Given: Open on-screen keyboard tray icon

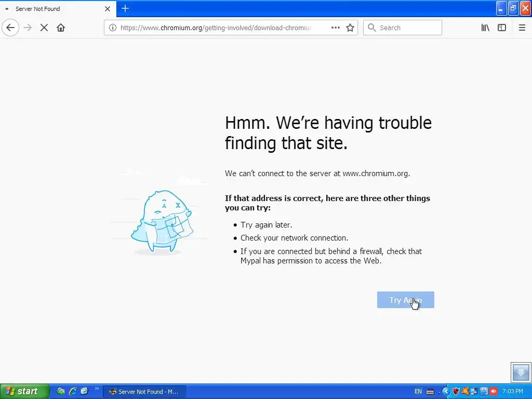Looking at the screenshot, I should 430,392.
